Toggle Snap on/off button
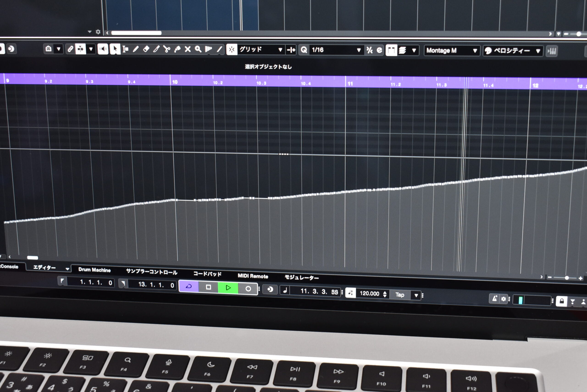This screenshot has height=392, width=587. (232, 50)
